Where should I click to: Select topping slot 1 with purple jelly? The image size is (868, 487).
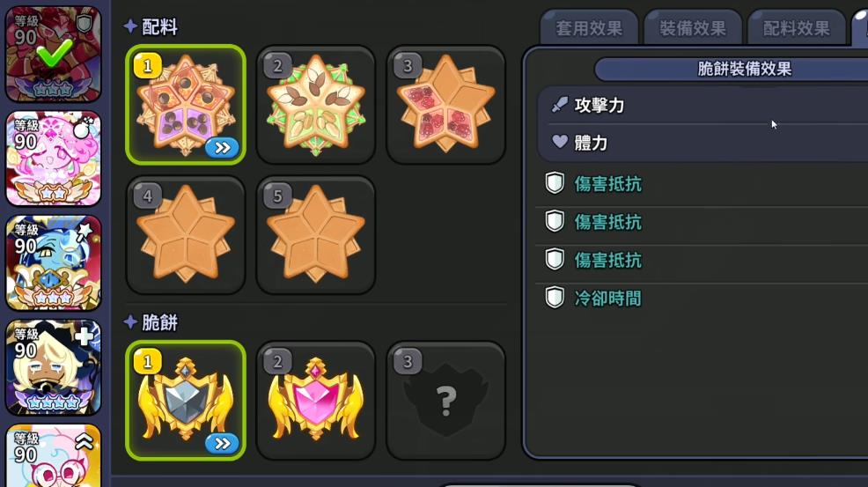click(186, 105)
